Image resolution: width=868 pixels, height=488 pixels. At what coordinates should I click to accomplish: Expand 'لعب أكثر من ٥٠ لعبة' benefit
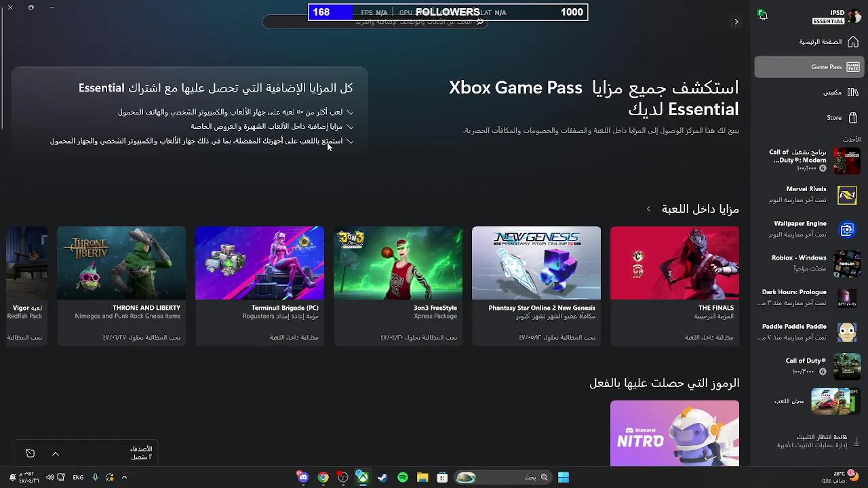pos(235,112)
